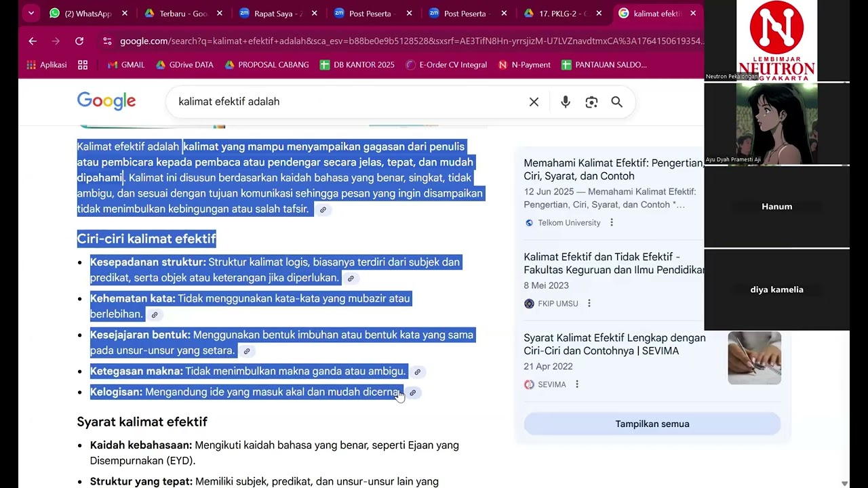The image size is (868, 488).
Task: Close the kalimat efektif tab
Action: click(x=693, y=14)
